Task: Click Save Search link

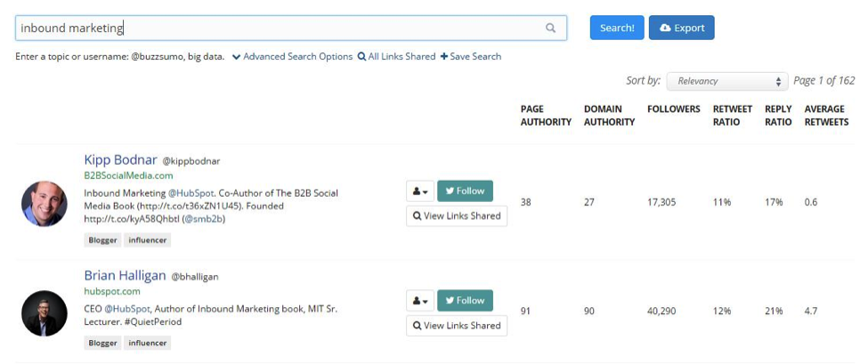Action: click(471, 56)
